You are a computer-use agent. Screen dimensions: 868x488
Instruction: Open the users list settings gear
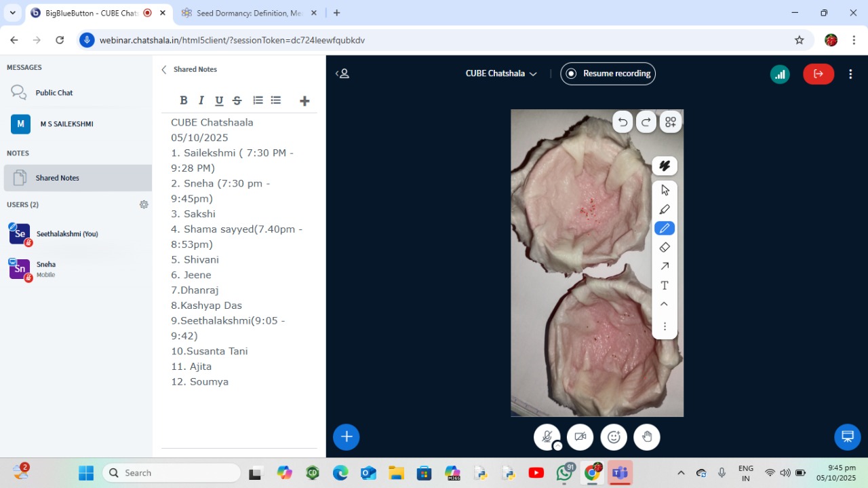144,204
